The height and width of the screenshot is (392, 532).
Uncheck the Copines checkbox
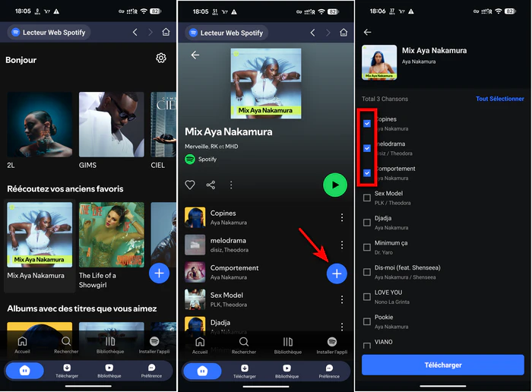click(x=367, y=123)
